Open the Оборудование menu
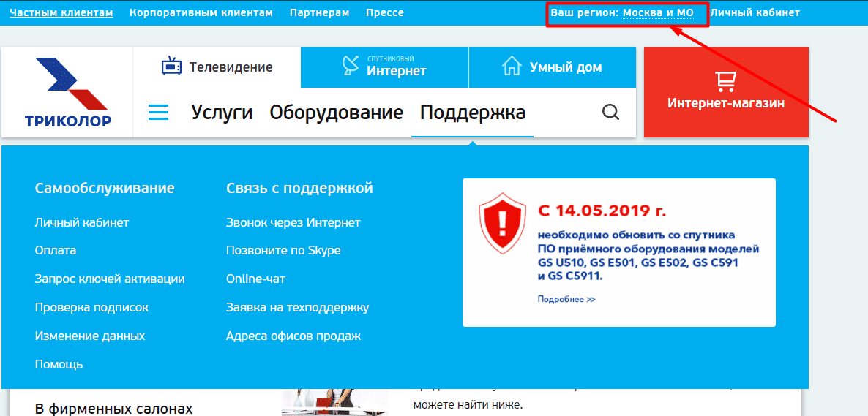 [x=337, y=113]
